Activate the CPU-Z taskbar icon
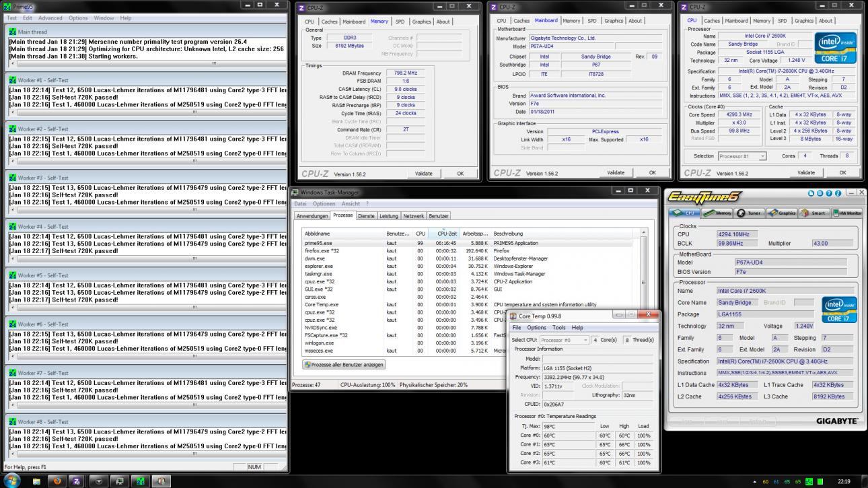This screenshot has height=488, width=868. click(77, 482)
